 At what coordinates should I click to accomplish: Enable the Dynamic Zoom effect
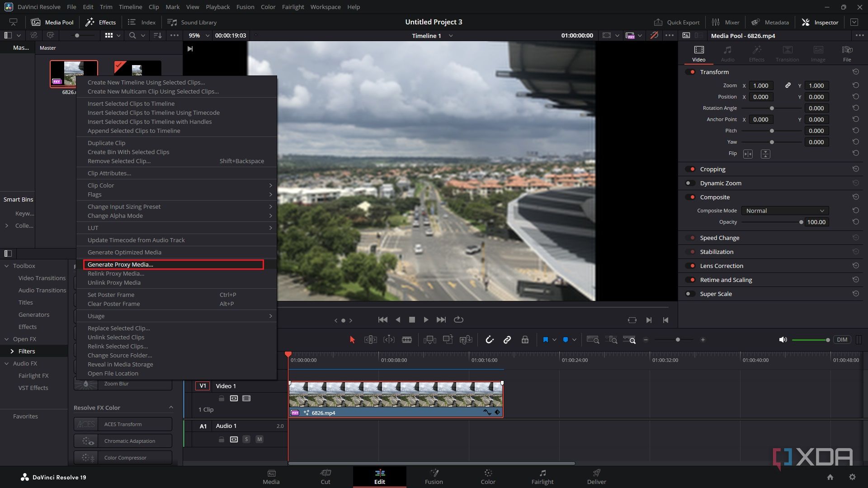(690, 183)
